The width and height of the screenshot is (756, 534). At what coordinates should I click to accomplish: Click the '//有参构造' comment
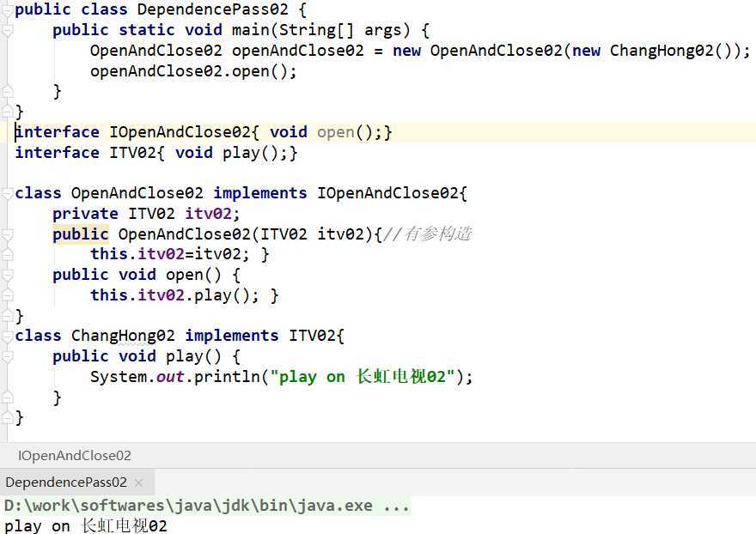tap(428, 234)
